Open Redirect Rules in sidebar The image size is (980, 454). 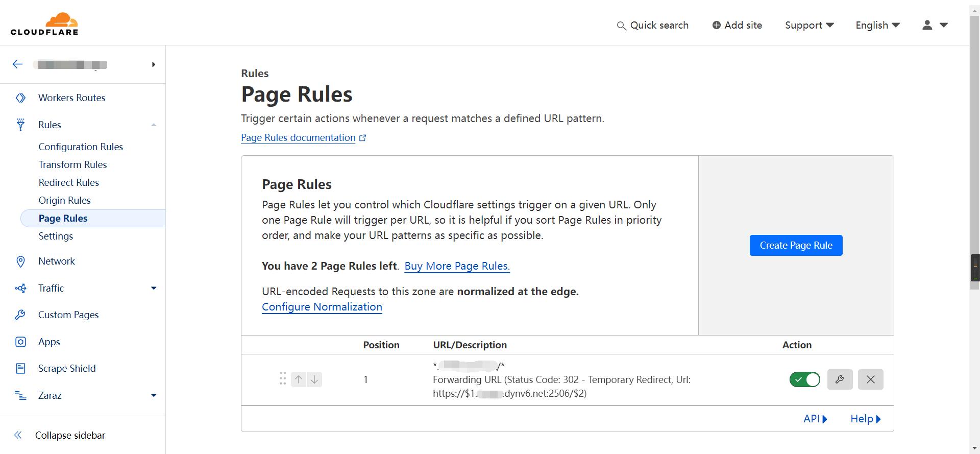pos(68,182)
